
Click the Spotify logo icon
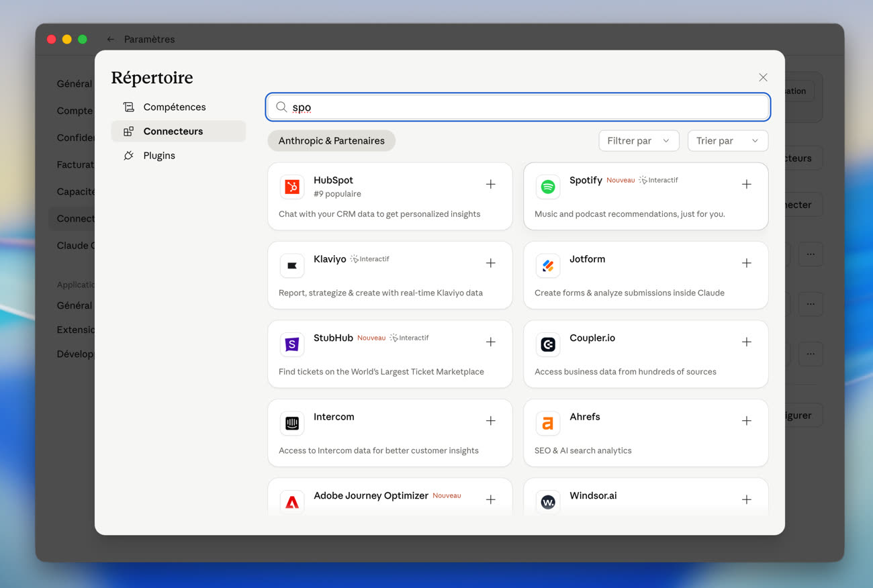548,187
